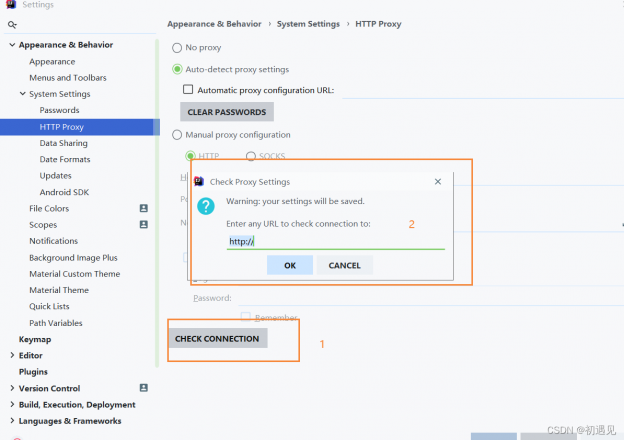Click the Clear Passwords button
624x440 pixels.
point(226,112)
